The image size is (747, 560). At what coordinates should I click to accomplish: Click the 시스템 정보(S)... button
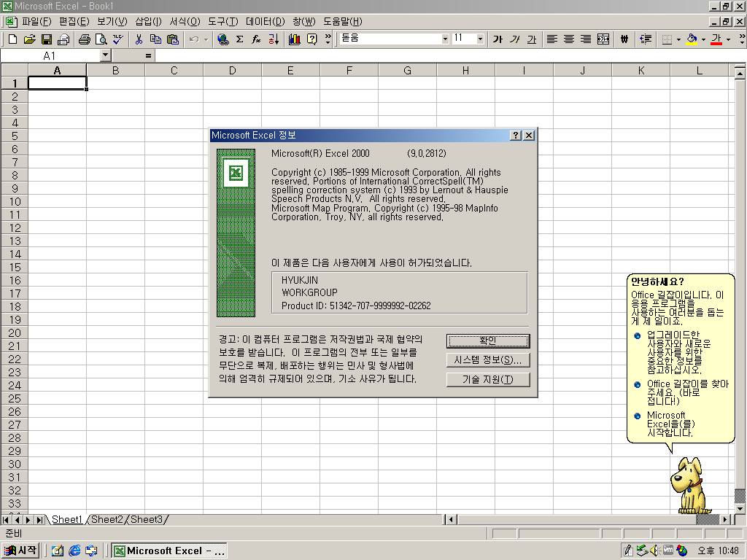click(x=488, y=360)
